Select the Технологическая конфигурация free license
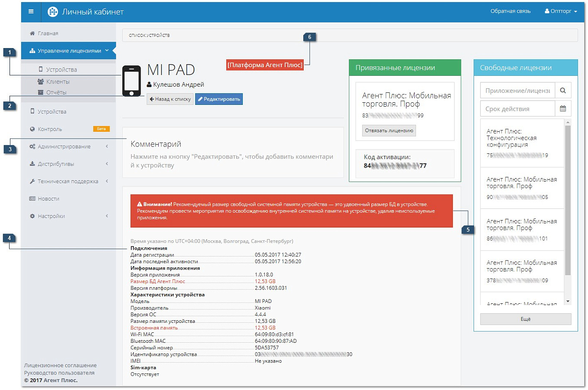The width and height of the screenshot is (588, 390). click(x=522, y=143)
